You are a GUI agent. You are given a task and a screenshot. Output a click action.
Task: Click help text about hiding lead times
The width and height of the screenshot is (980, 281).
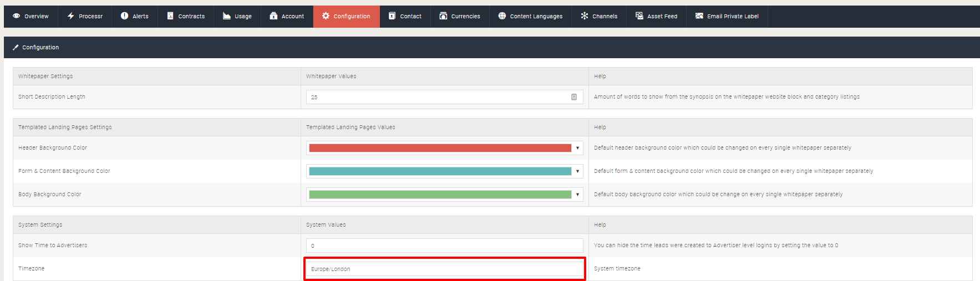716,246
